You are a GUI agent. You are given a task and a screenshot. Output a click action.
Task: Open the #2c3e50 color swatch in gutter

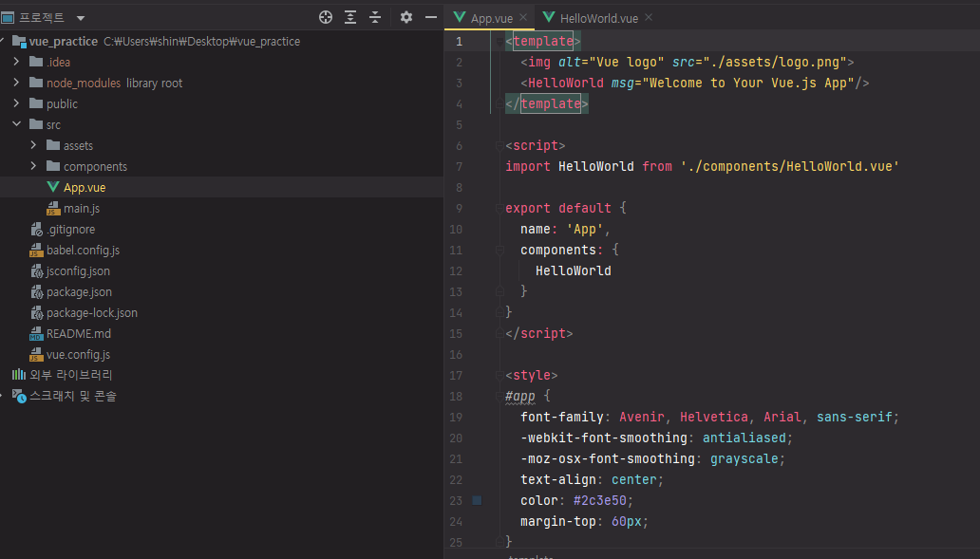(x=477, y=500)
